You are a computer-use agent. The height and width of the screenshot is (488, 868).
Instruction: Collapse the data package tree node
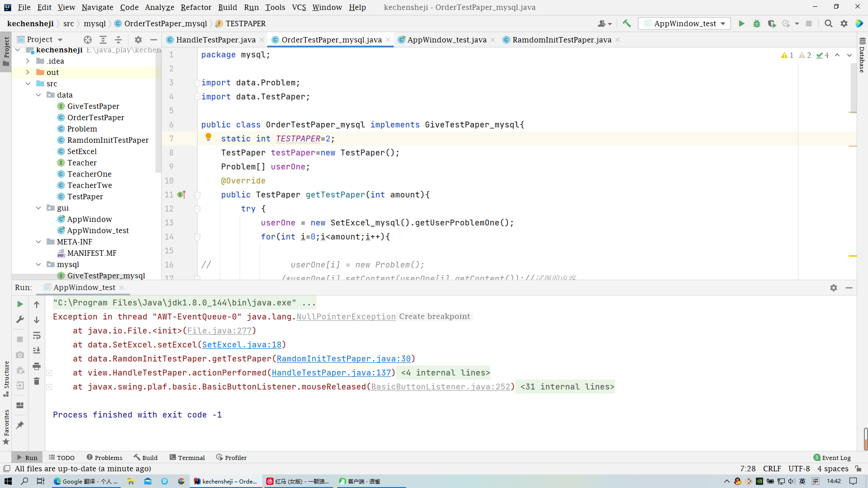point(38,95)
